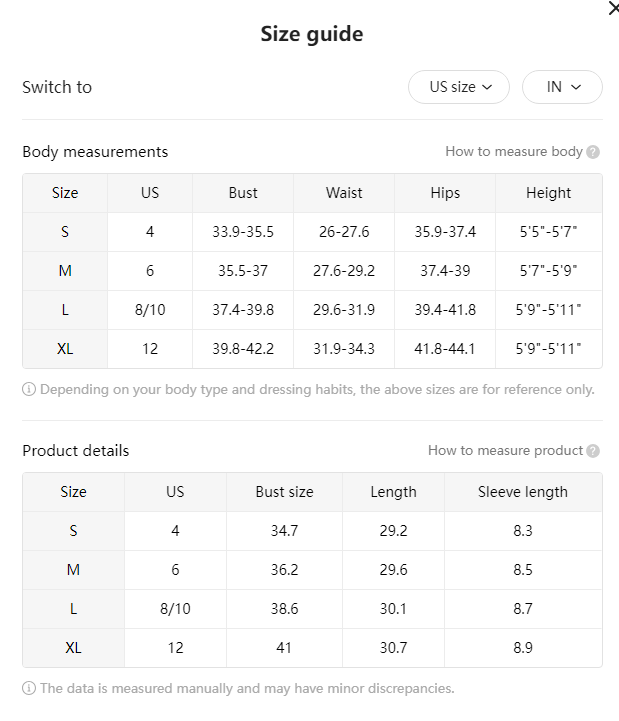Select the Bust column header
This screenshot has width=619, height=721.
(243, 193)
